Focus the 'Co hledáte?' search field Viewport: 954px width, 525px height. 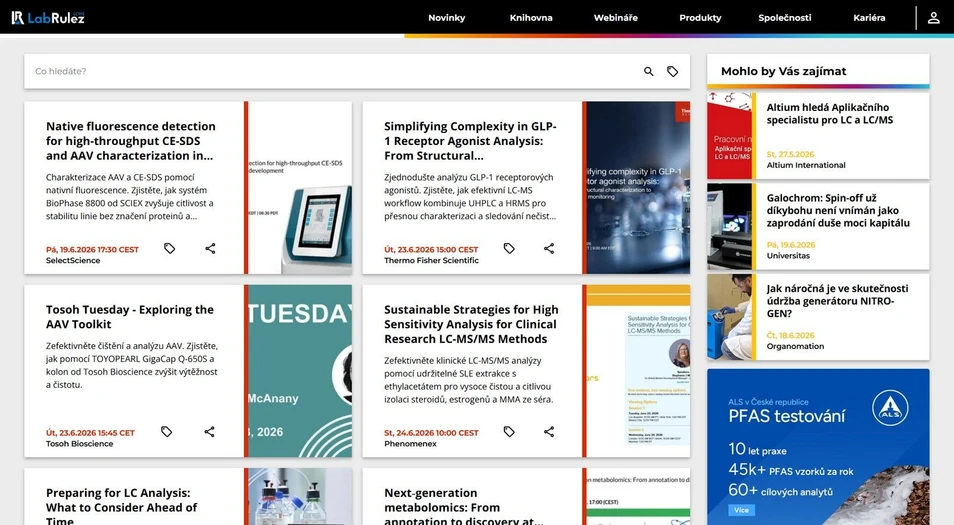tap(332, 71)
